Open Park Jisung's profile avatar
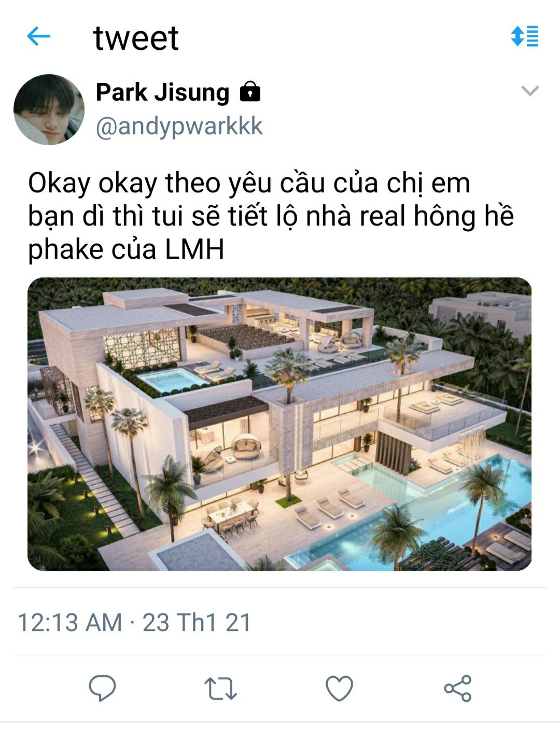 pos(49,109)
